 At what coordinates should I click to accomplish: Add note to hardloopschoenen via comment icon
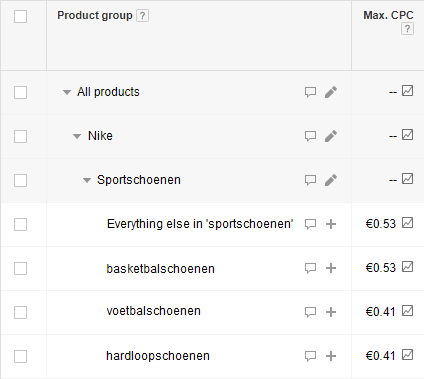click(x=310, y=356)
